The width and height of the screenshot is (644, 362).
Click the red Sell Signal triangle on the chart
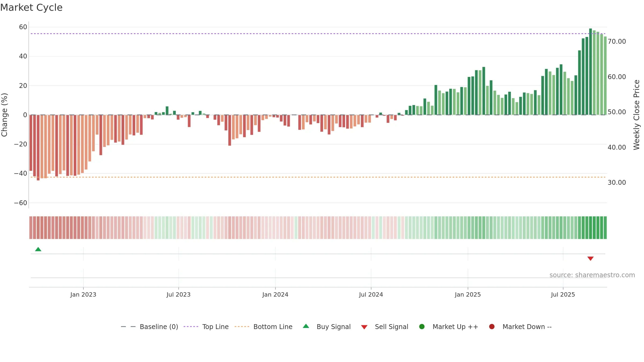point(590,258)
